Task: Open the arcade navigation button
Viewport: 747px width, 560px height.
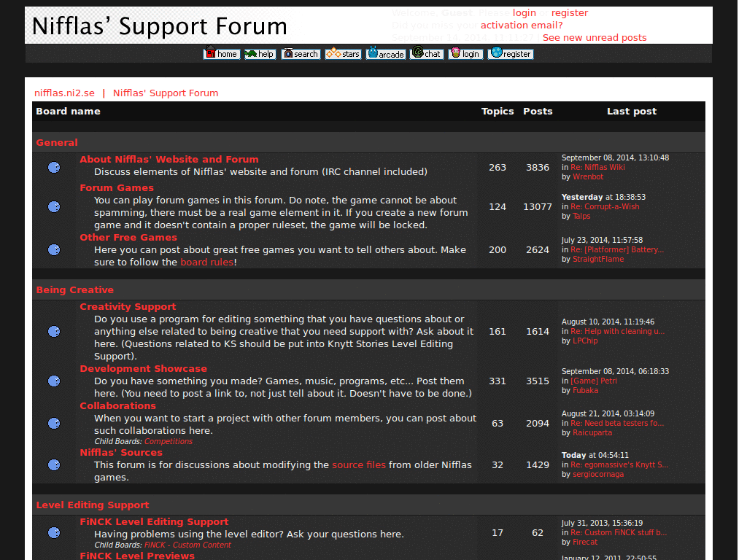Action: pos(386,53)
